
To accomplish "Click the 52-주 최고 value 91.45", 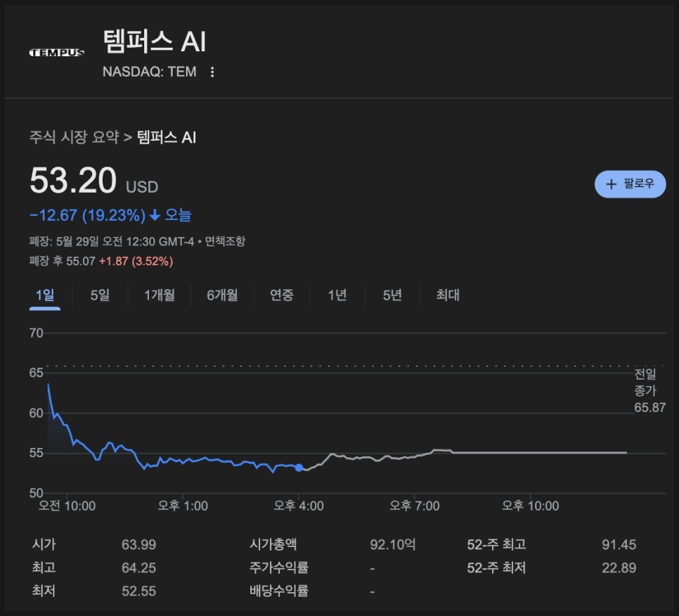I will pos(619,544).
